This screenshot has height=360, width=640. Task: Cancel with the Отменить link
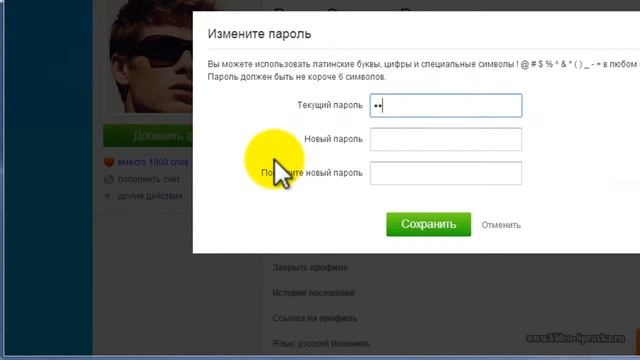coord(501,225)
